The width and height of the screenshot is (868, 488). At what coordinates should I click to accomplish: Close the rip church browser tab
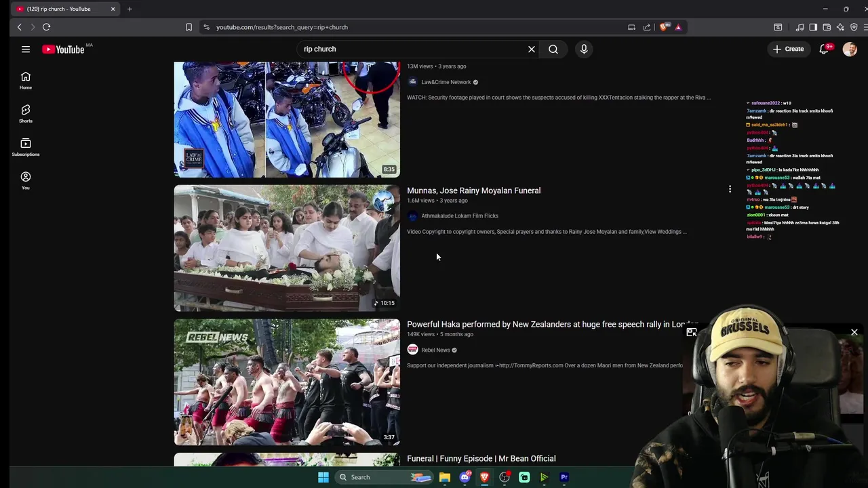pos(113,9)
